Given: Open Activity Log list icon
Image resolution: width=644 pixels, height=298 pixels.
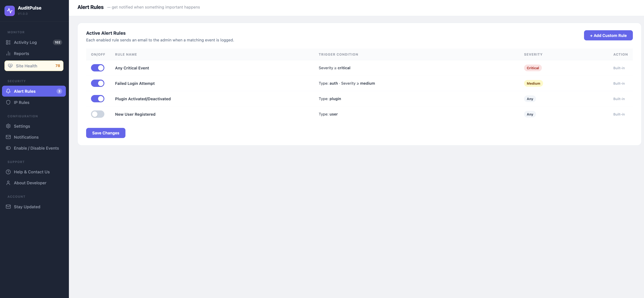Looking at the screenshot, I should coord(8,42).
